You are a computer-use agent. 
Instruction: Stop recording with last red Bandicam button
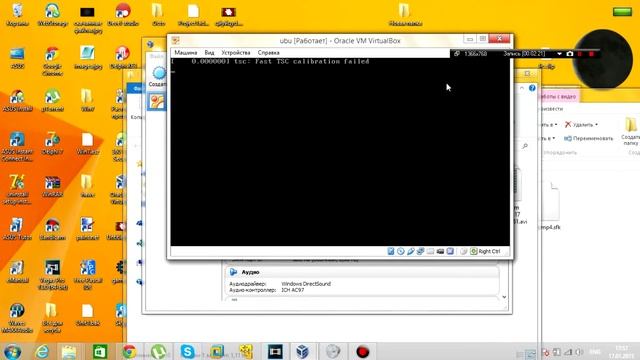tap(591, 54)
